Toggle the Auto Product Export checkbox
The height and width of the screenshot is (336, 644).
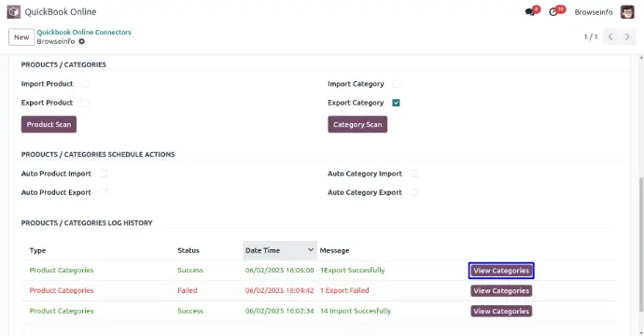[x=104, y=192]
